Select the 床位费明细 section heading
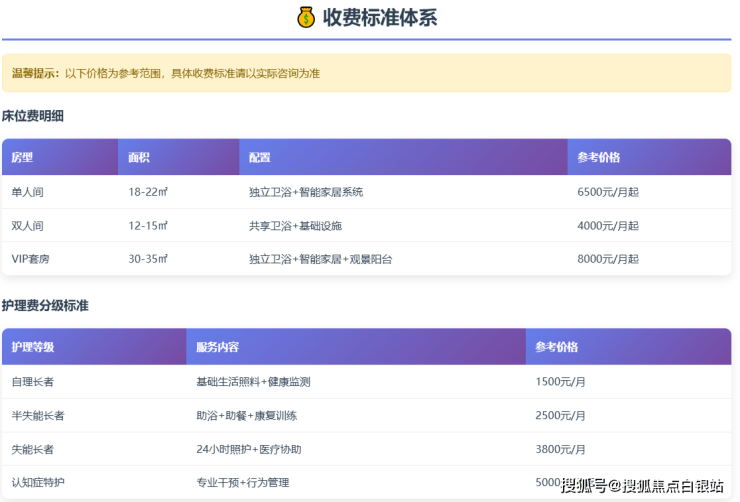Viewport: 740px width, 502px height. pos(33,116)
